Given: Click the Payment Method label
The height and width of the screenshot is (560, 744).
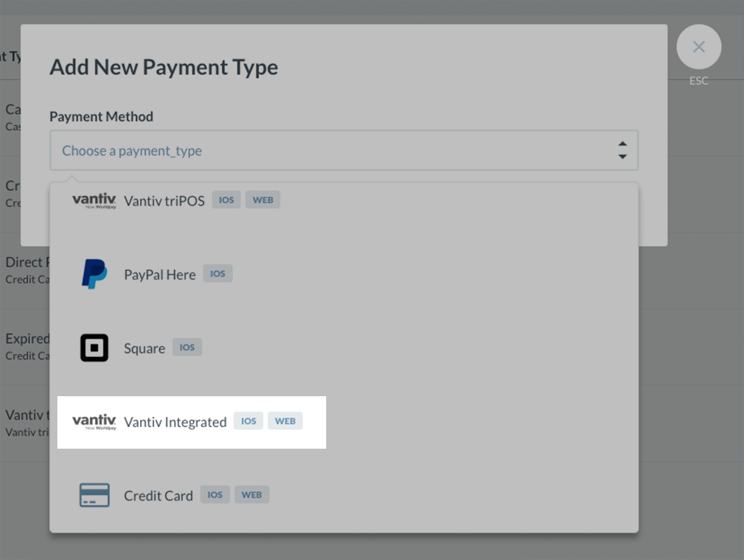Looking at the screenshot, I should (x=101, y=116).
